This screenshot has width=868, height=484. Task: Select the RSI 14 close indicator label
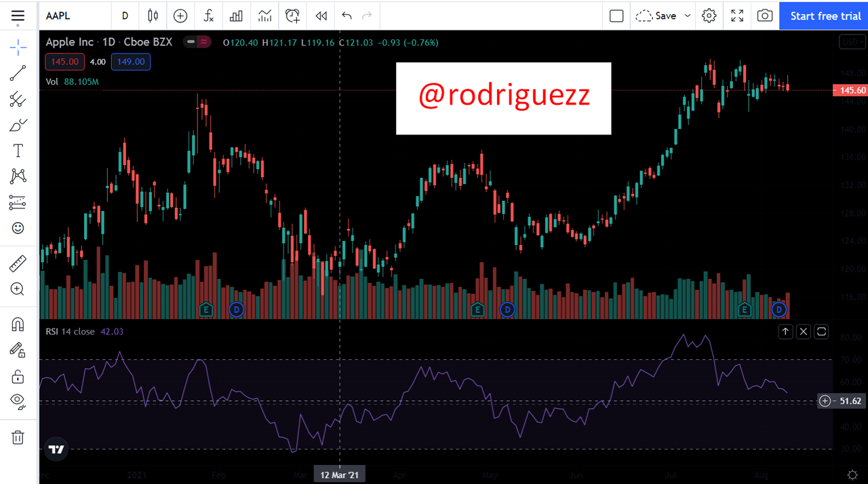coord(71,331)
